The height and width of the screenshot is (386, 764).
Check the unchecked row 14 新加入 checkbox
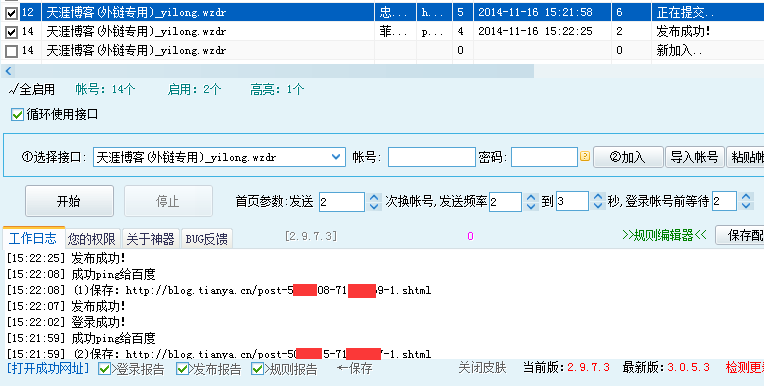(x=11, y=51)
